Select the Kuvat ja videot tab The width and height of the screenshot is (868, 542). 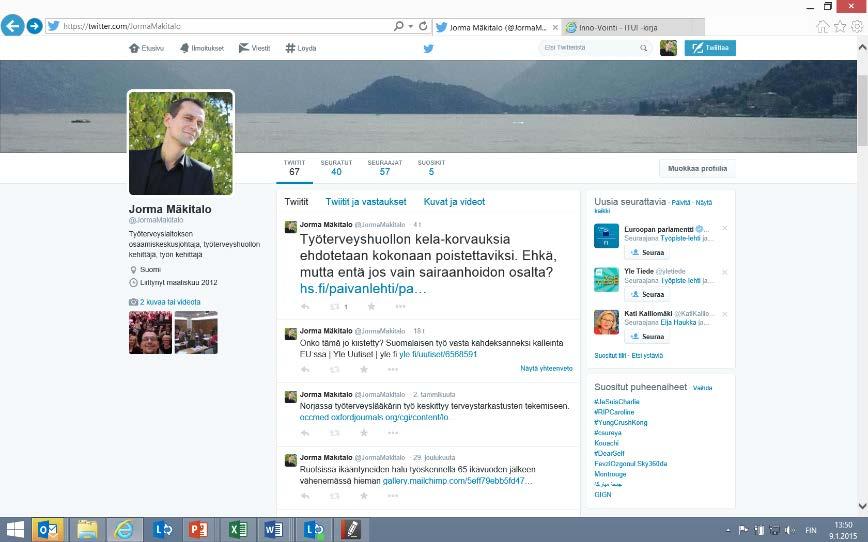[x=454, y=202]
